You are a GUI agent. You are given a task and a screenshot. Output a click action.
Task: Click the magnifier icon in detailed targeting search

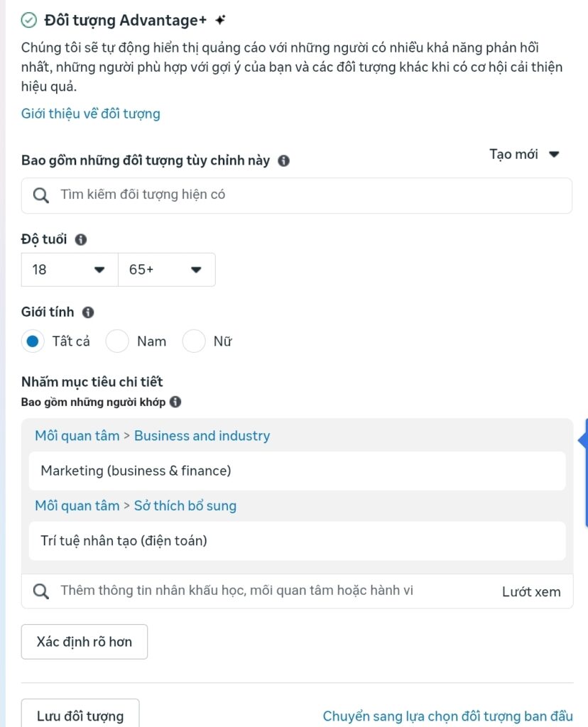click(41, 591)
